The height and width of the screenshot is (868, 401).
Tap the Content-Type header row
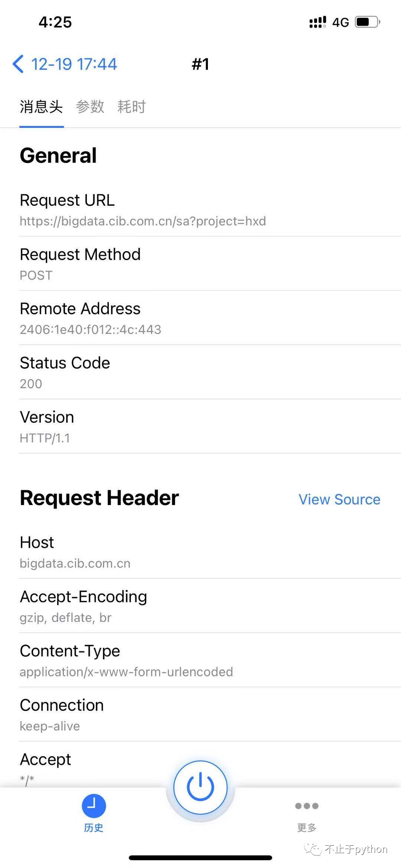200,660
